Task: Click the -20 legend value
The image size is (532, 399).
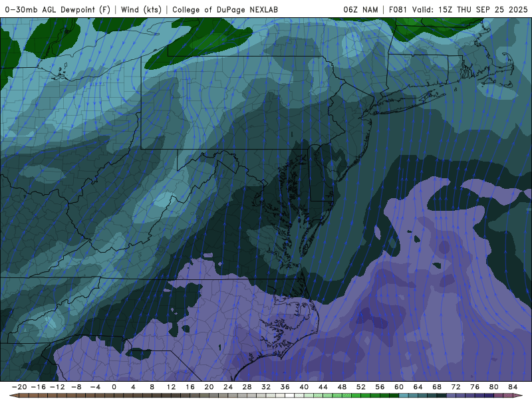Action: pos(19,387)
